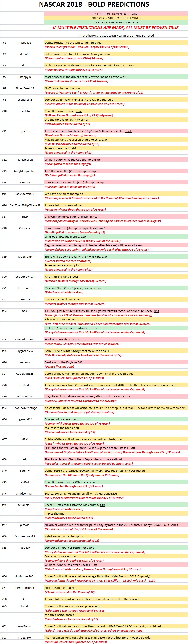Image resolution: width=188 pixels, height=644 pixels.
Task: Select the red 'Prediction proven to be false' legend
Action: [116, 14]
